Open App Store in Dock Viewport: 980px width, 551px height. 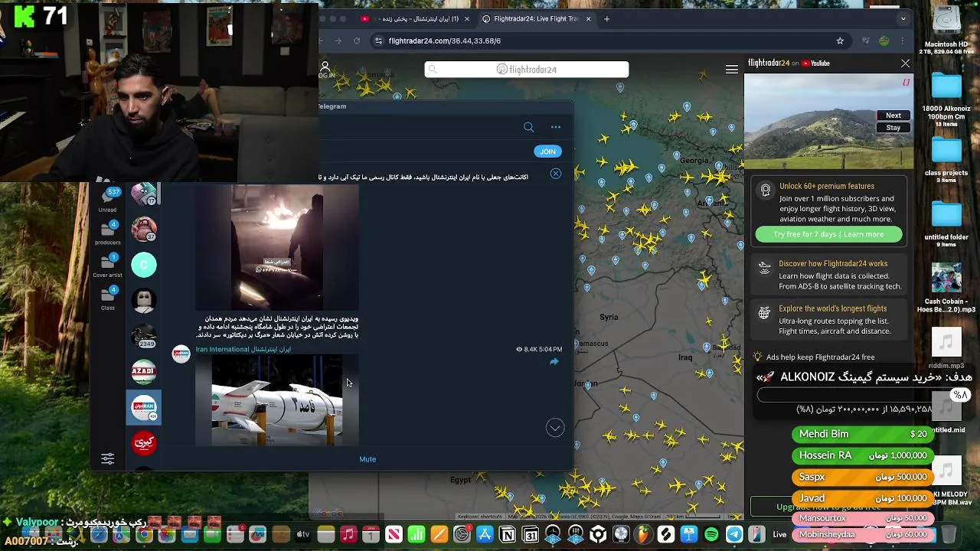pyautogui.click(x=485, y=534)
